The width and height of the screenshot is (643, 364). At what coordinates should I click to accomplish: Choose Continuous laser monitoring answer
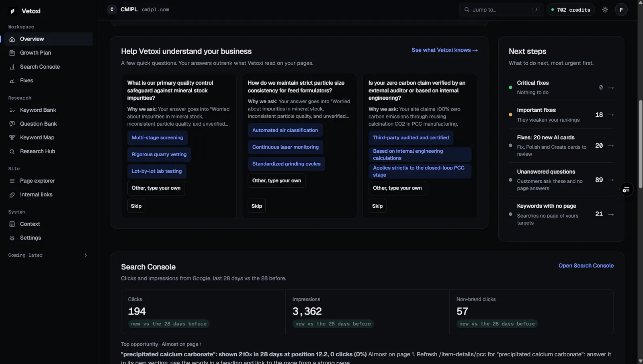[285, 147]
